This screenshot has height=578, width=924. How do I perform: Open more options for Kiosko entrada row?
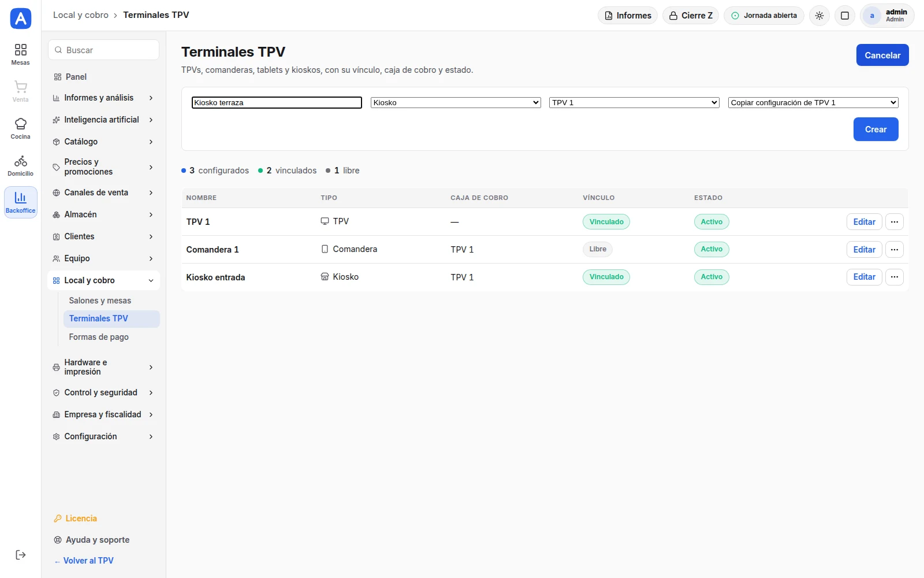pyautogui.click(x=895, y=277)
